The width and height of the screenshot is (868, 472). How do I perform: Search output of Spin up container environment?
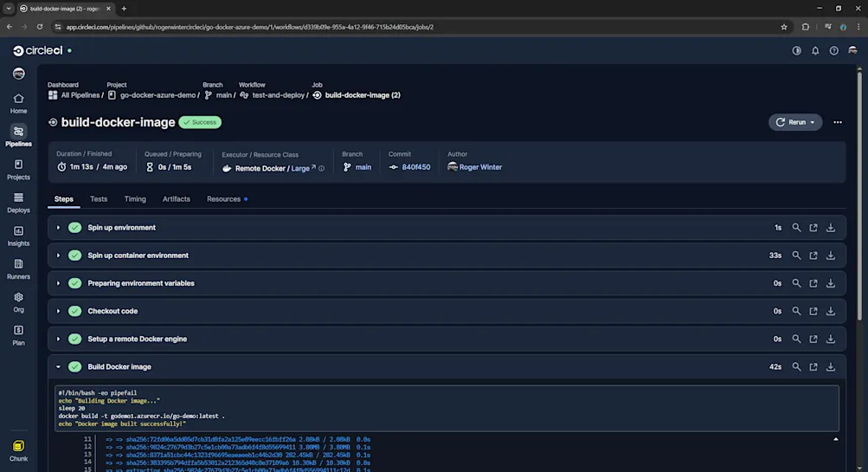pos(796,255)
